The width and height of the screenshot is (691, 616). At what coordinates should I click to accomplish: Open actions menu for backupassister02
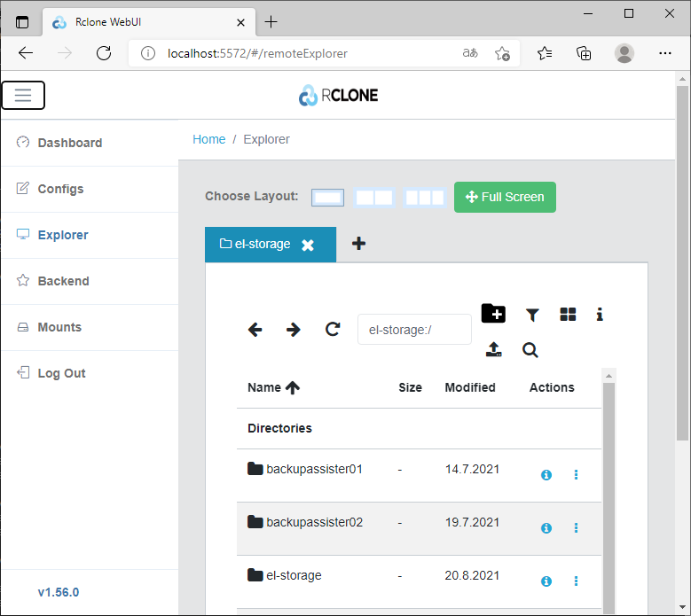coord(576,528)
